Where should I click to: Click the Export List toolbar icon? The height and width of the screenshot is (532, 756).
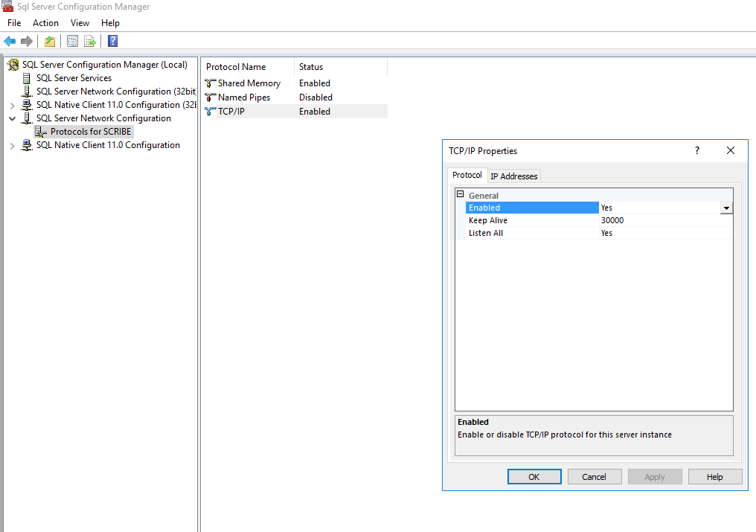point(89,41)
